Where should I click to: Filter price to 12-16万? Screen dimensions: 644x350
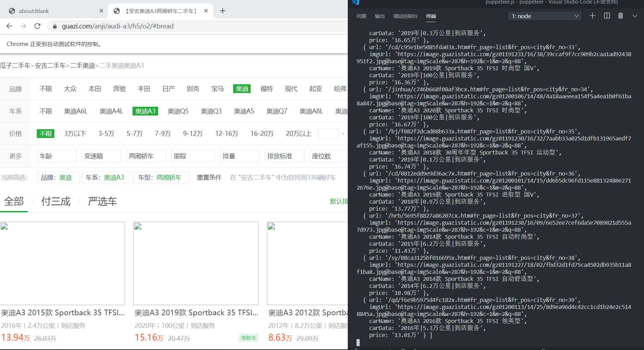(226, 134)
